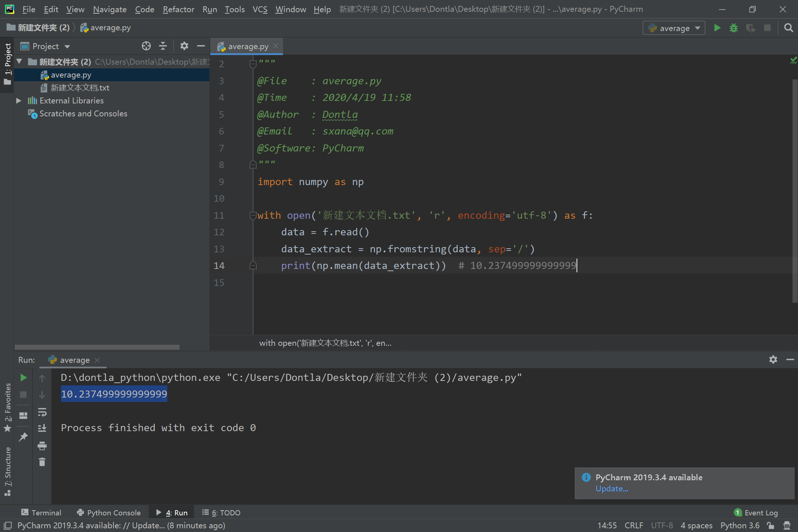Image resolution: width=798 pixels, height=532 pixels.
Task: Run with coverage using the shield icon
Action: [751, 28]
